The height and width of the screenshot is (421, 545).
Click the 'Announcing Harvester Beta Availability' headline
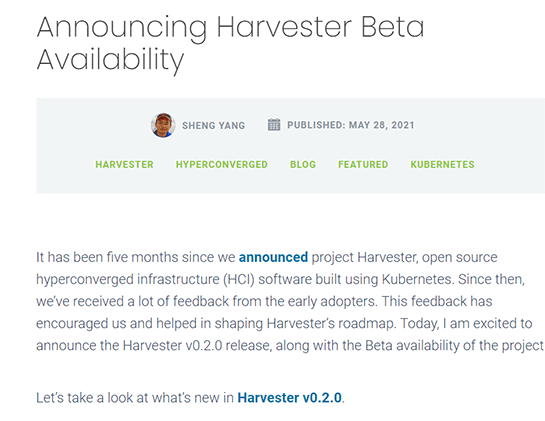pyautogui.click(x=230, y=43)
